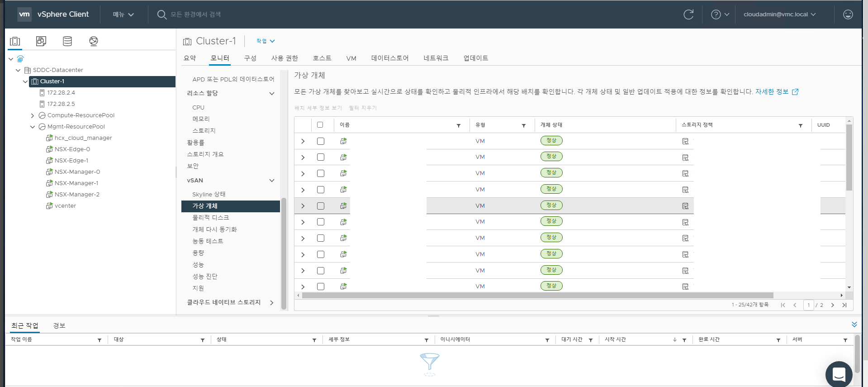Switch to 네트워크 tab
The width and height of the screenshot is (868, 387).
pyautogui.click(x=436, y=58)
